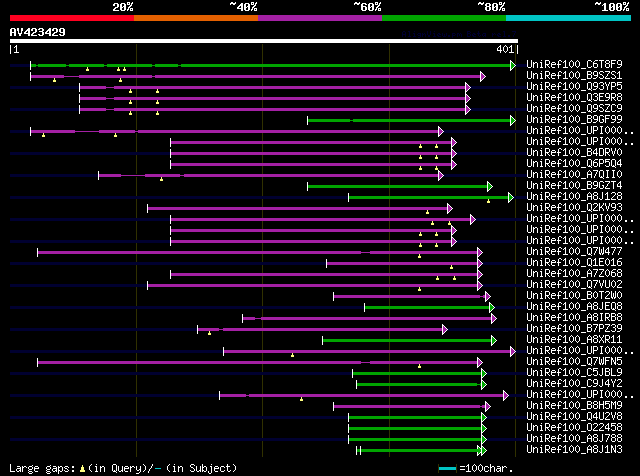Click the arrowhead ending the UniRef100_B9GZT4 alignment
Viewport: 640px width, 476px height.
[490, 187]
